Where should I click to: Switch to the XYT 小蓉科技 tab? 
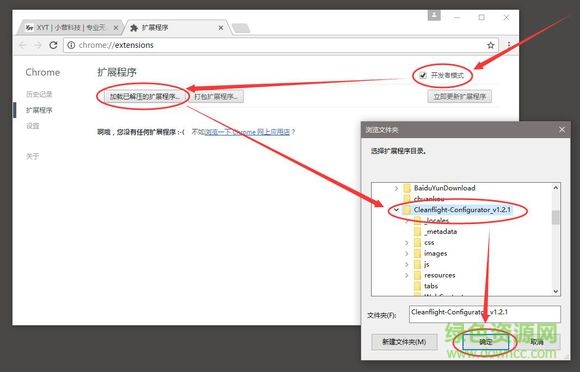[x=70, y=28]
